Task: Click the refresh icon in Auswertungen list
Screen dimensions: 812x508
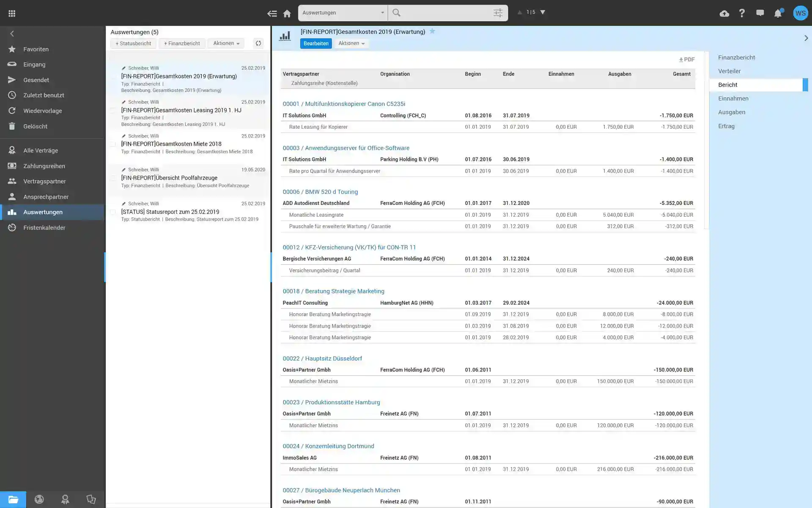Action: point(258,43)
